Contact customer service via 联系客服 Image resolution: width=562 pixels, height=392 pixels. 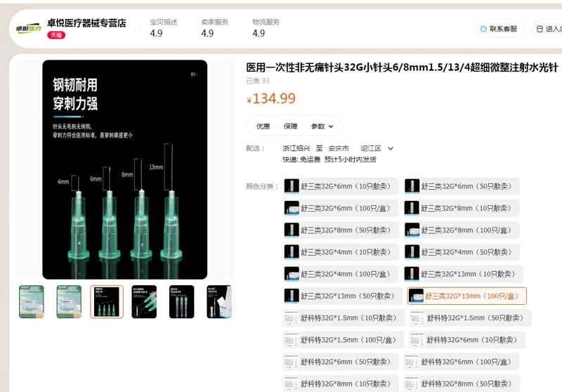499,29
